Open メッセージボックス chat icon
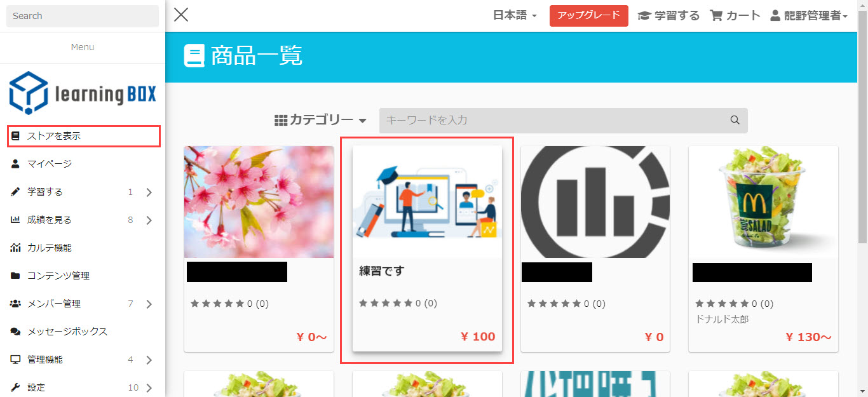868x397 pixels. [15, 332]
